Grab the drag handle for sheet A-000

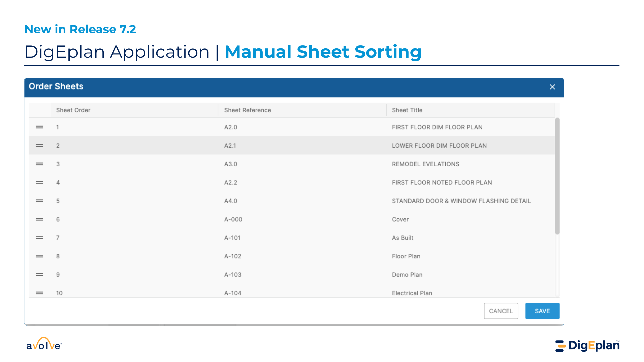pyautogui.click(x=39, y=219)
